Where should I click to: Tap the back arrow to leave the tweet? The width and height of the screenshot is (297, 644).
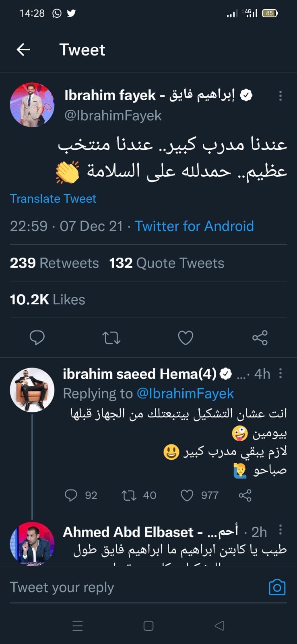pos(23,50)
